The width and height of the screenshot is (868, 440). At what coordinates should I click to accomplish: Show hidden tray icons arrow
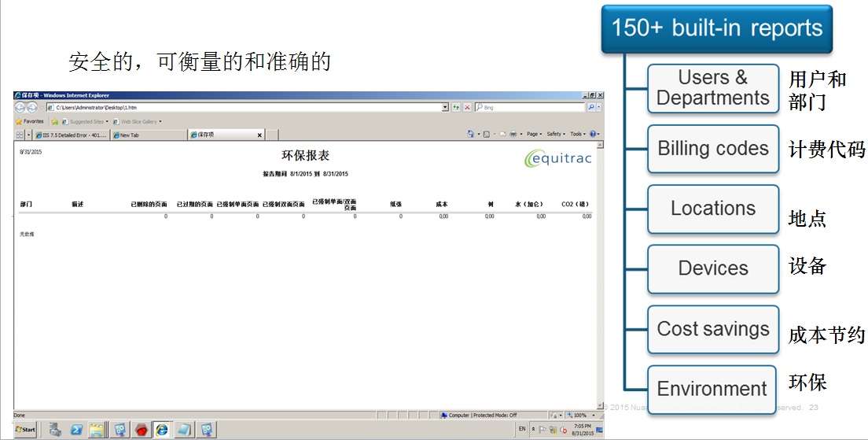click(x=533, y=430)
